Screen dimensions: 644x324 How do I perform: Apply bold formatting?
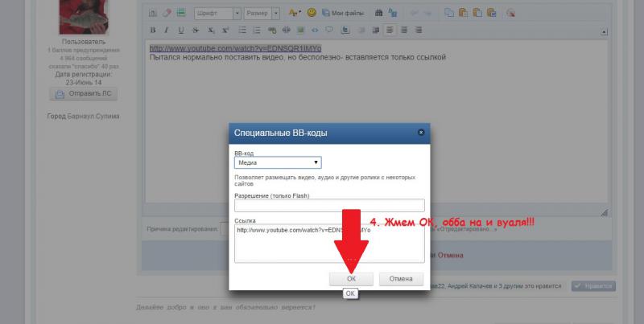[x=153, y=30]
